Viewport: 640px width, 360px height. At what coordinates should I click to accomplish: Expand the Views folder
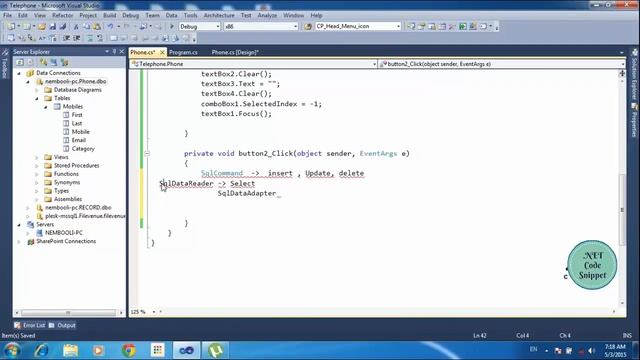point(37,157)
